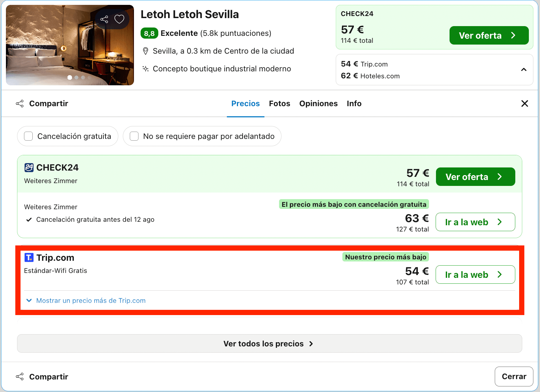Image resolution: width=540 pixels, height=392 pixels.
Task: Click the 5.8k puntuaciones text
Action: (x=236, y=33)
